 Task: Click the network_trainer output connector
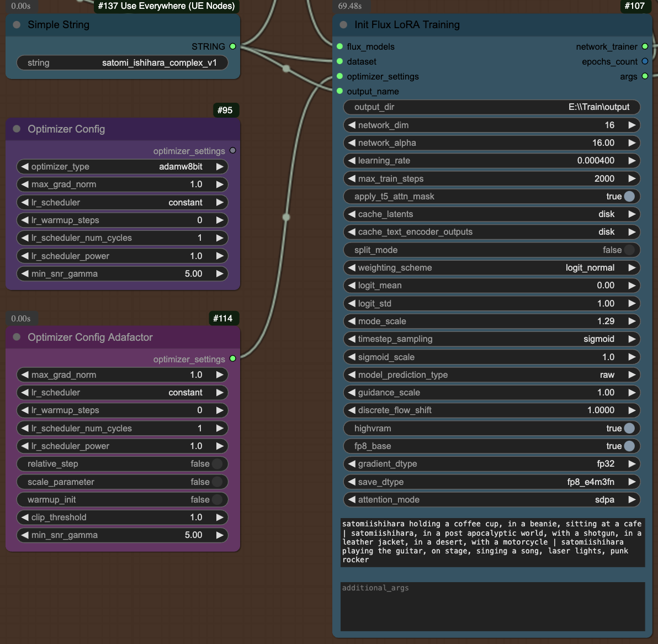[645, 46]
